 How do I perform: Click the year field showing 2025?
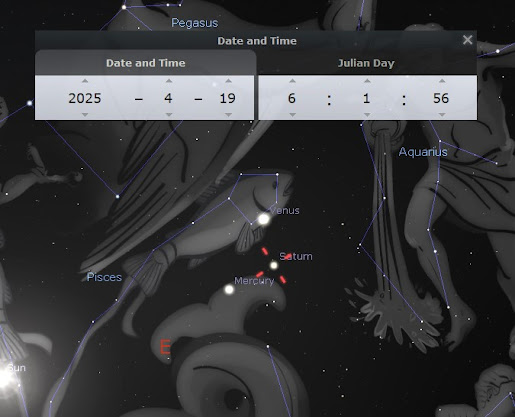coord(85,98)
